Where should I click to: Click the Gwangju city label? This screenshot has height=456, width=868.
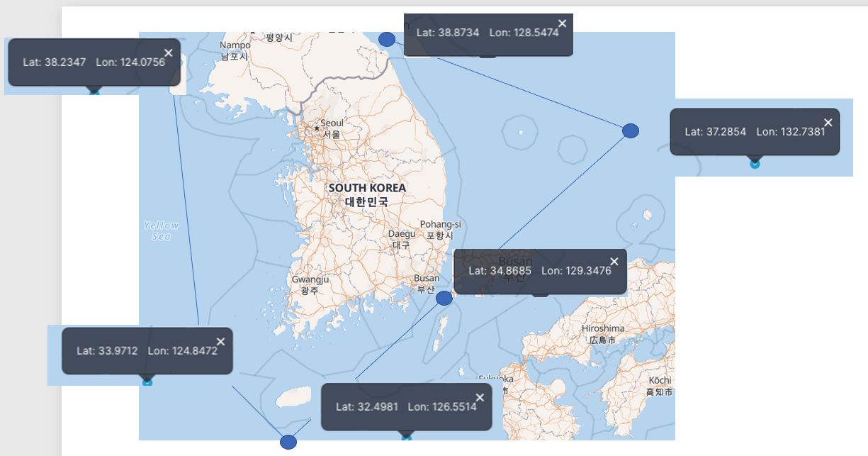tap(310, 284)
